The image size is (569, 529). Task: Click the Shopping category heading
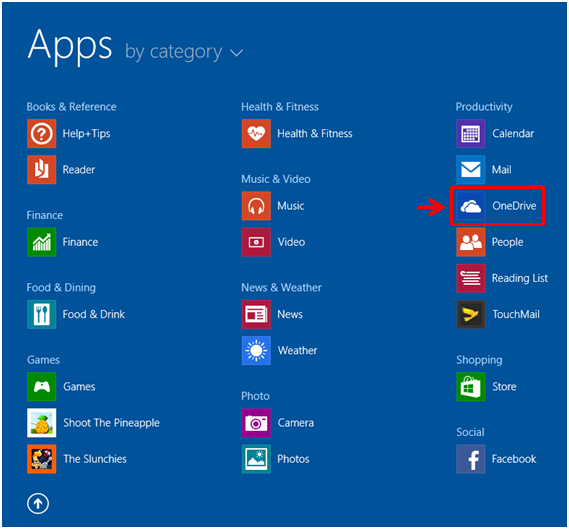(x=479, y=360)
